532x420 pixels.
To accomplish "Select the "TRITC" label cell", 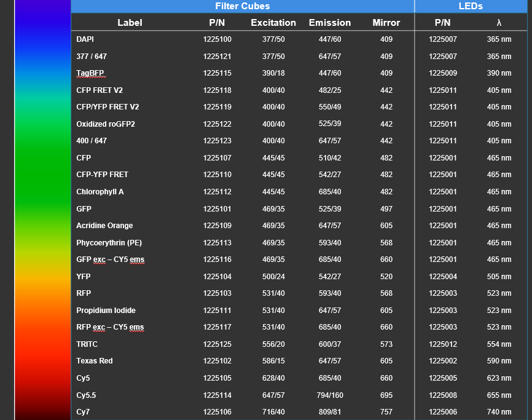I will pos(87,344).
